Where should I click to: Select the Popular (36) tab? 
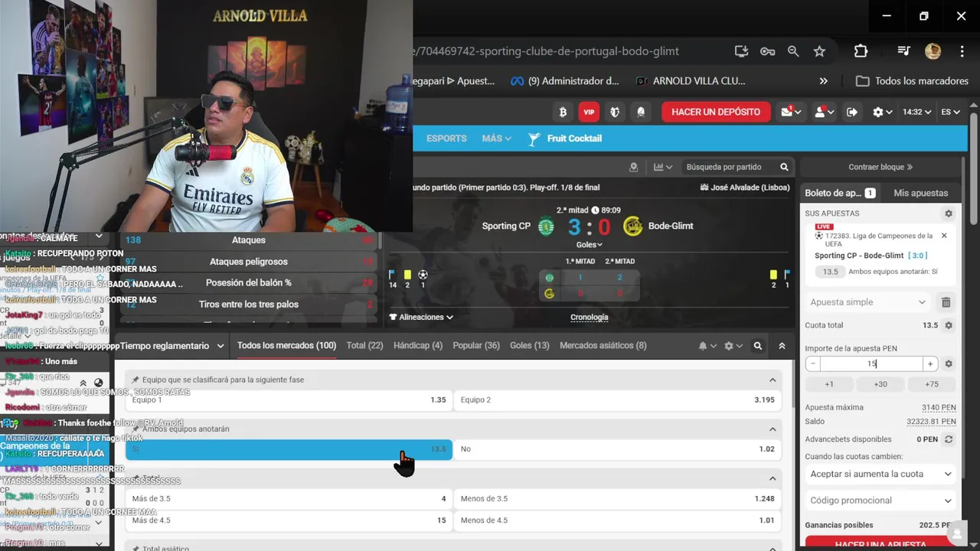pos(476,346)
